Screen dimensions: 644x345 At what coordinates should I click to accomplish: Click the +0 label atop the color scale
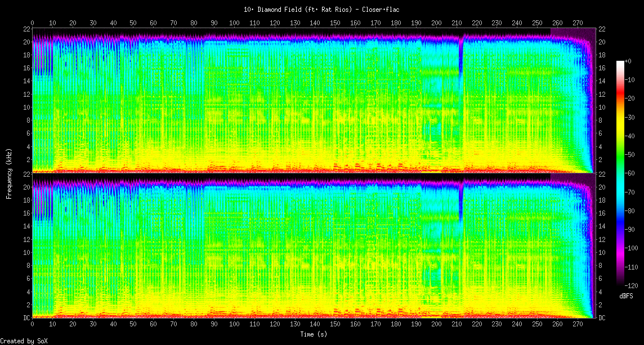tap(628, 61)
